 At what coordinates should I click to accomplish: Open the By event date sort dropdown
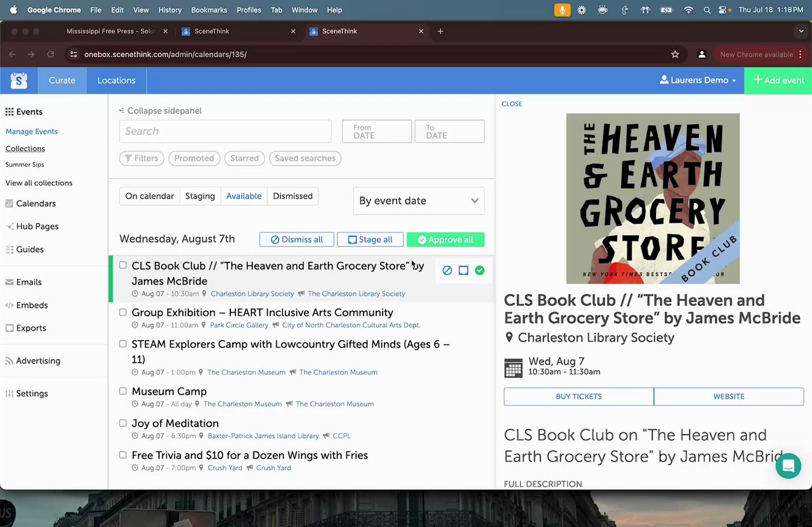[x=419, y=201]
